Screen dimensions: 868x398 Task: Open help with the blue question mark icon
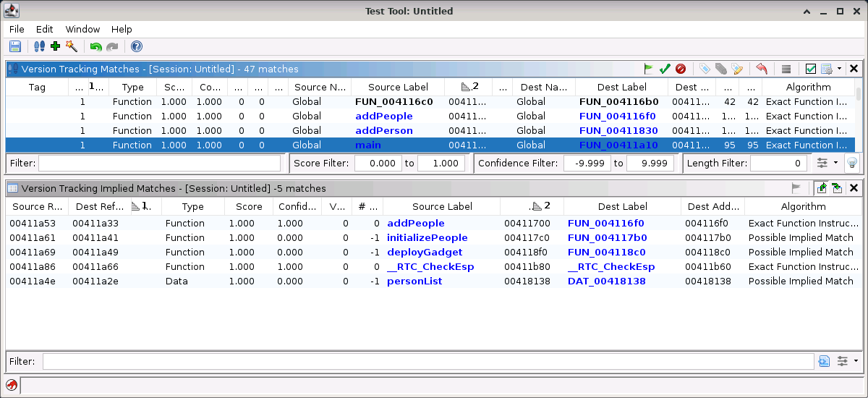point(137,46)
